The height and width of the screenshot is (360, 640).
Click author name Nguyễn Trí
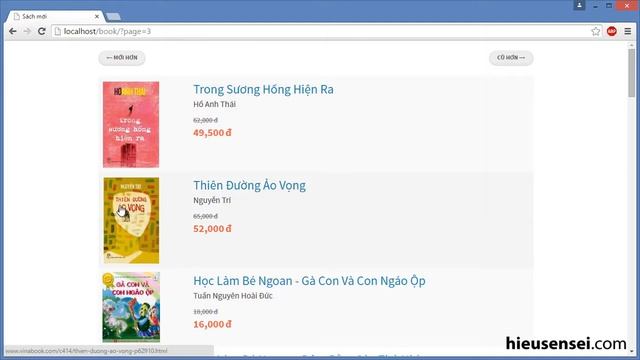click(212, 200)
